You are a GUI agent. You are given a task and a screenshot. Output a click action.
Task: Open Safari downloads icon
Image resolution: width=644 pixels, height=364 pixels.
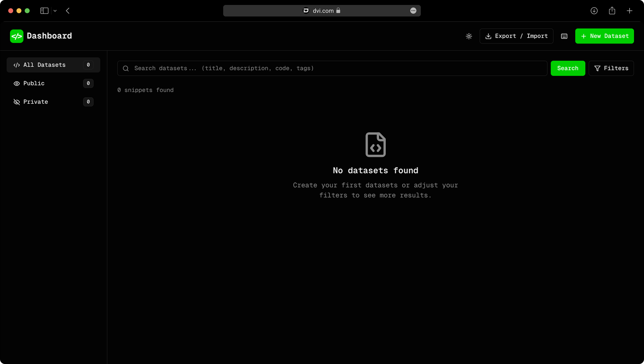(594, 11)
